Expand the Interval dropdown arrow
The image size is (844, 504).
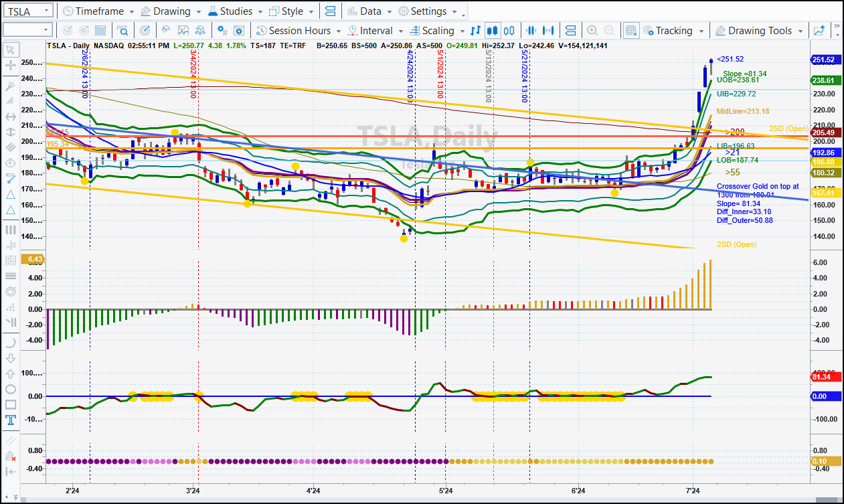point(402,31)
